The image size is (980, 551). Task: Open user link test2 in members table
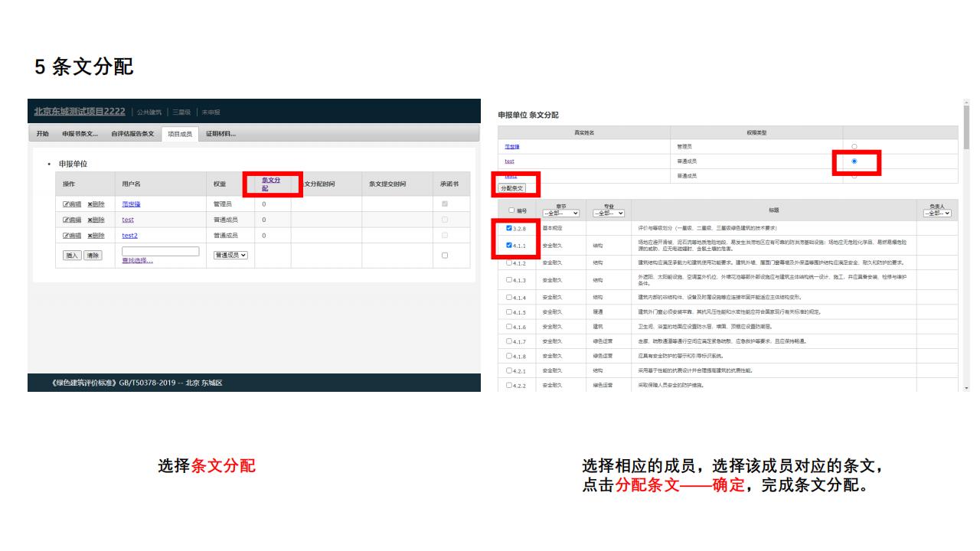point(129,235)
